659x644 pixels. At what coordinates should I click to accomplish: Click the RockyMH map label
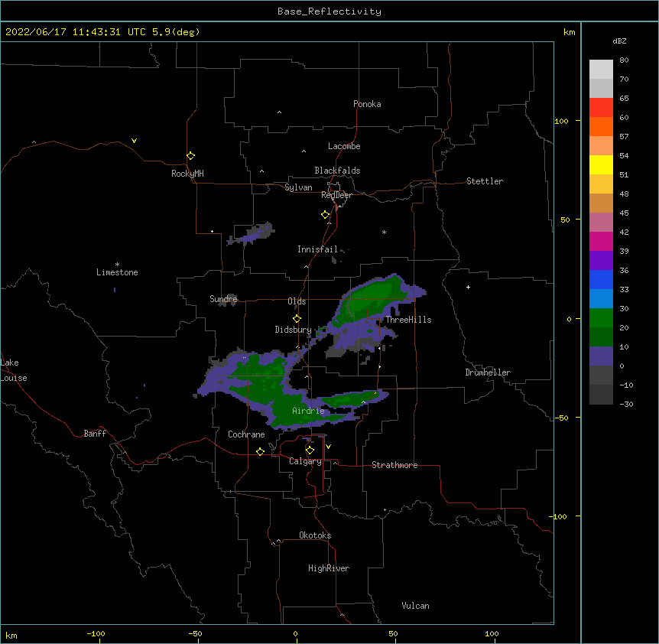click(187, 173)
